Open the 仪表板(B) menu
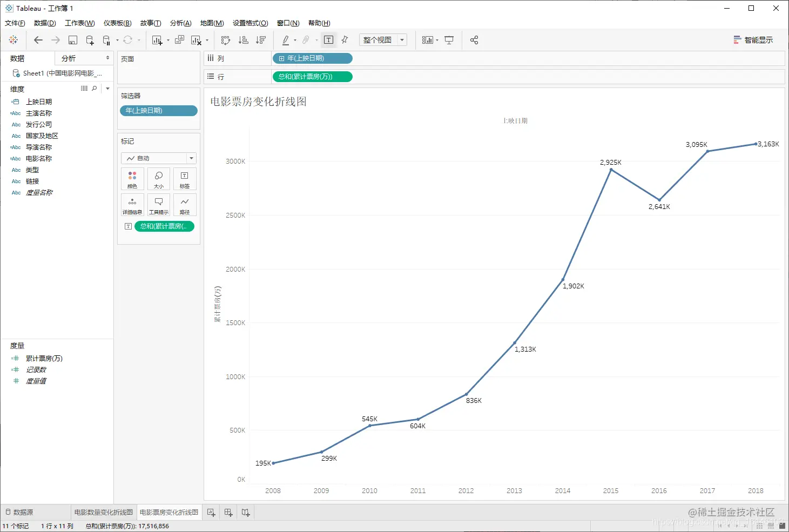This screenshot has width=789, height=532. pyautogui.click(x=118, y=23)
